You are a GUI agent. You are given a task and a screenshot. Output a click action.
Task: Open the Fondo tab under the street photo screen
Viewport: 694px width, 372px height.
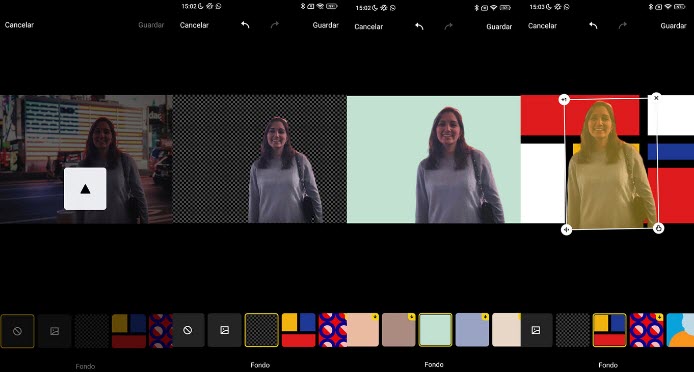click(x=85, y=366)
